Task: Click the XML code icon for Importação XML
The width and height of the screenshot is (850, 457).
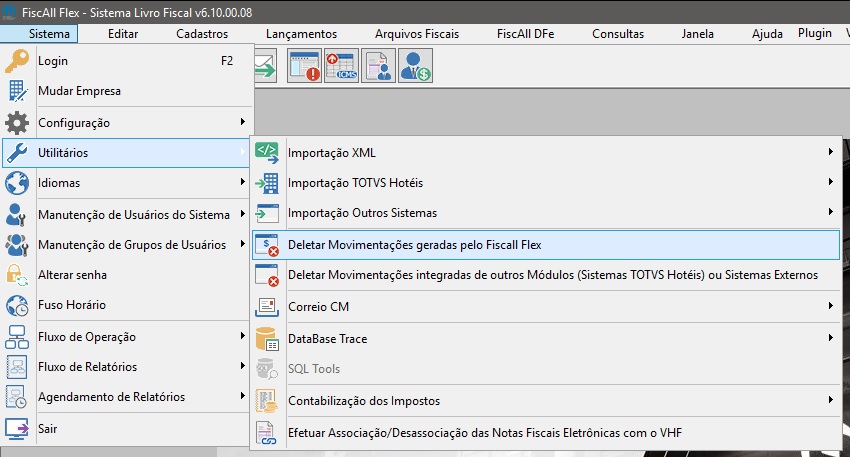Action: click(x=267, y=153)
